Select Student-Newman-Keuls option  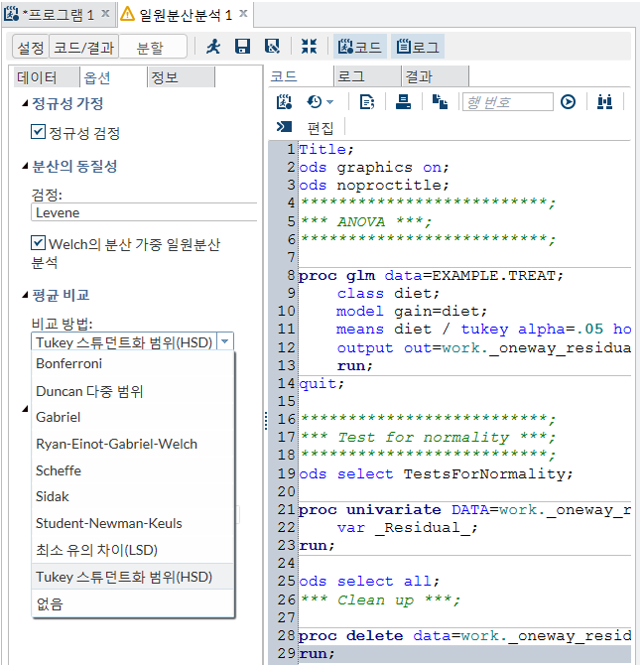pos(132,523)
